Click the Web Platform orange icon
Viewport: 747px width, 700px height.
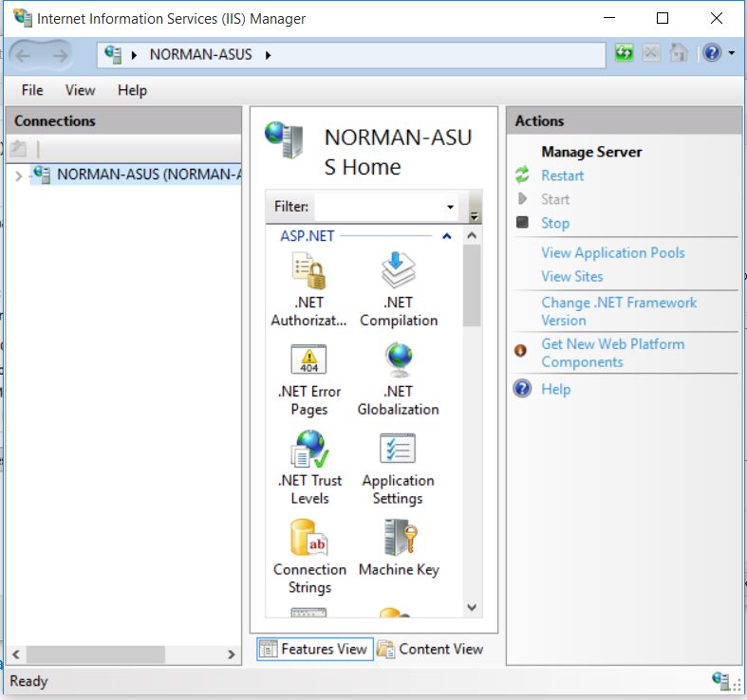(x=520, y=351)
